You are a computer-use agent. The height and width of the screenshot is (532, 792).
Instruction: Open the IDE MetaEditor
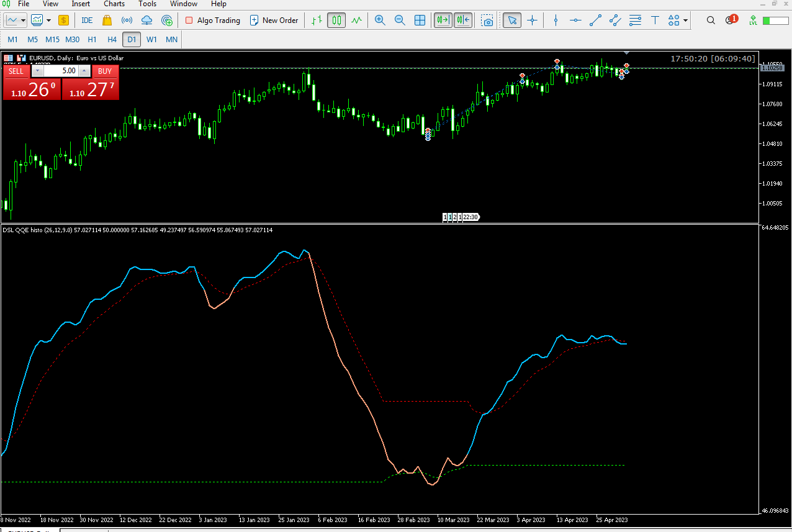coord(87,20)
